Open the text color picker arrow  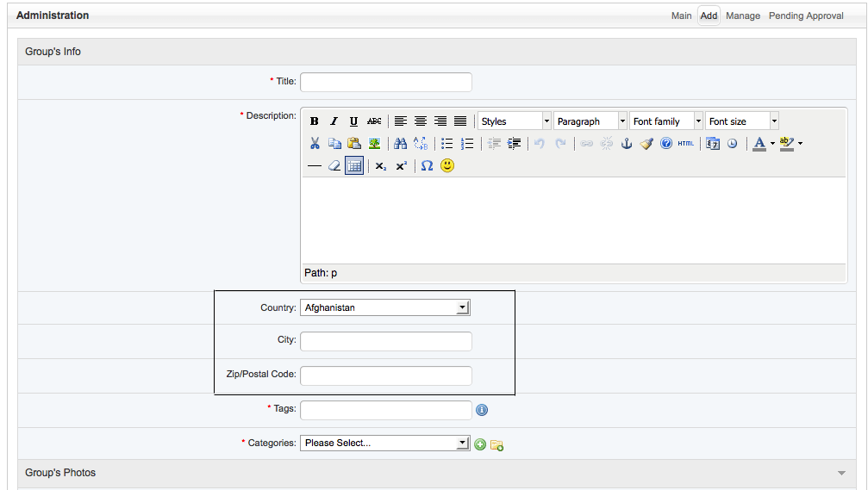tap(772, 144)
